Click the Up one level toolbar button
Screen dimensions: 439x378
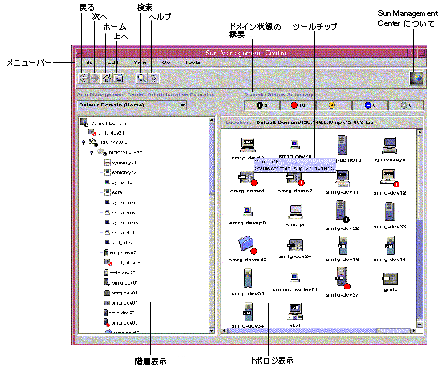(119, 78)
